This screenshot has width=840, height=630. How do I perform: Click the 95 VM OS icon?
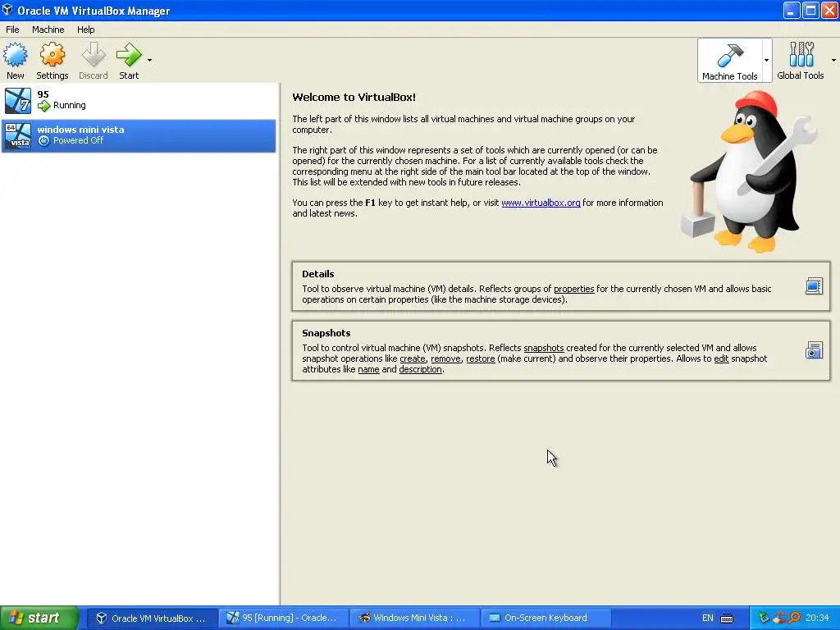click(18, 101)
